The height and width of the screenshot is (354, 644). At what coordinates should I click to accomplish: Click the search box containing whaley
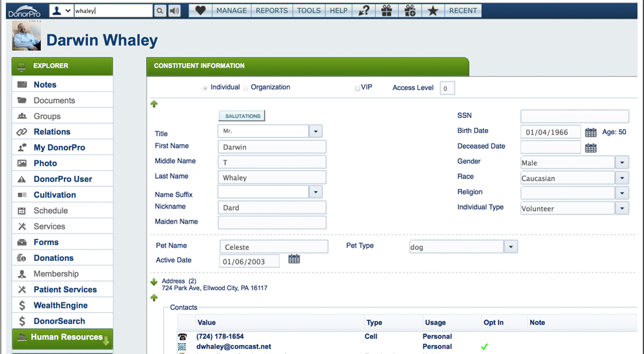[x=113, y=10]
